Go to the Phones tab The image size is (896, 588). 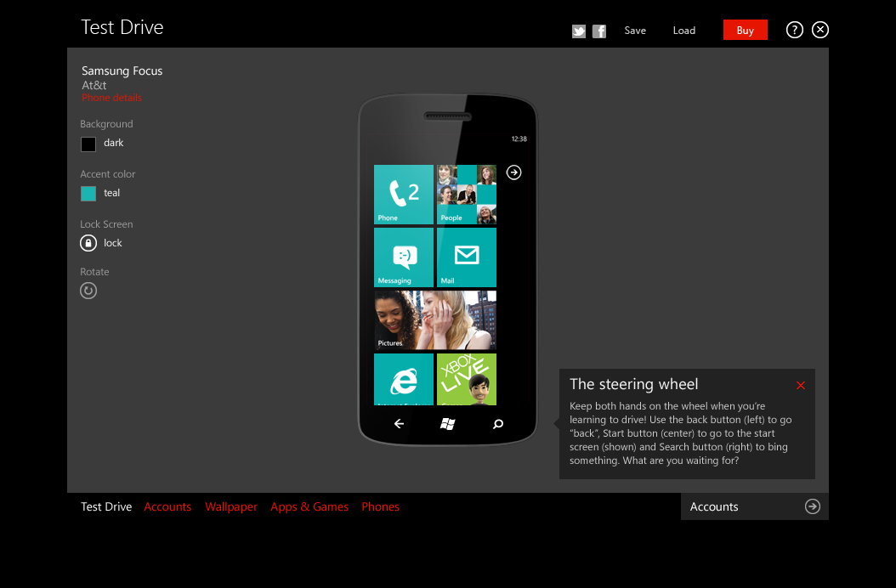click(x=380, y=507)
